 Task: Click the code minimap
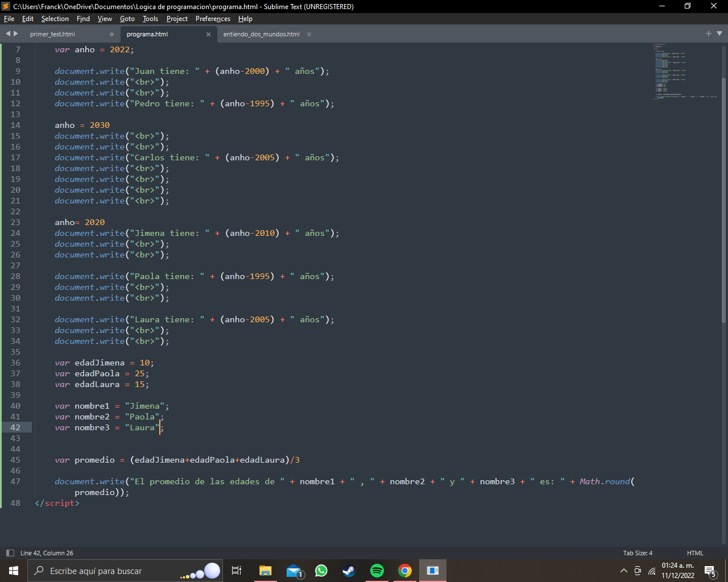tap(685, 71)
